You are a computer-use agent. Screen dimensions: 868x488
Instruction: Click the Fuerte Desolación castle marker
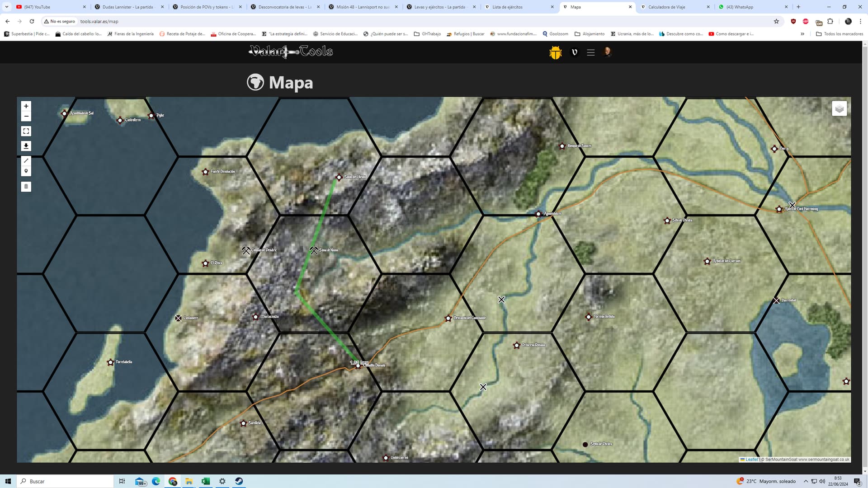point(206,172)
